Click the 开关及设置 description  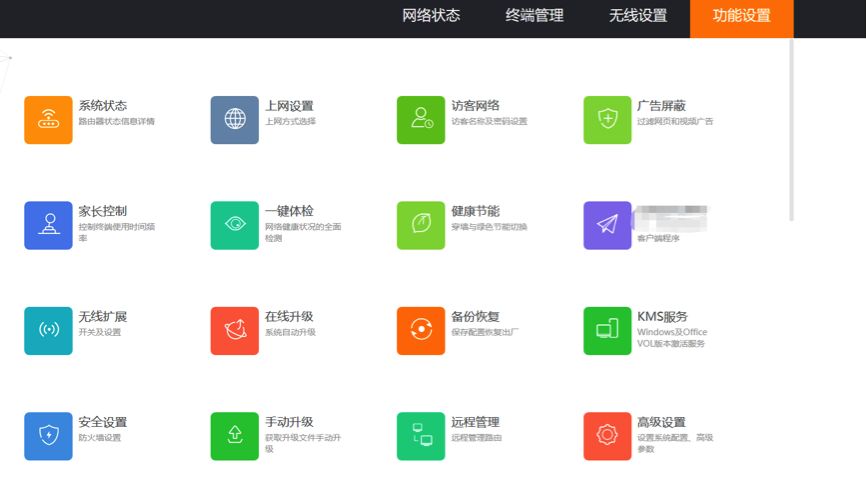[99, 332]
